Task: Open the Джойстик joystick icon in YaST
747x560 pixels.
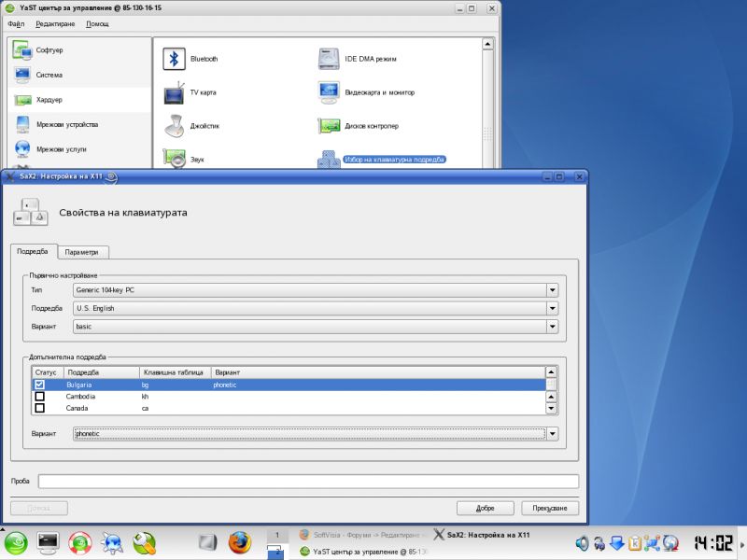Action: tap(174, 126)
